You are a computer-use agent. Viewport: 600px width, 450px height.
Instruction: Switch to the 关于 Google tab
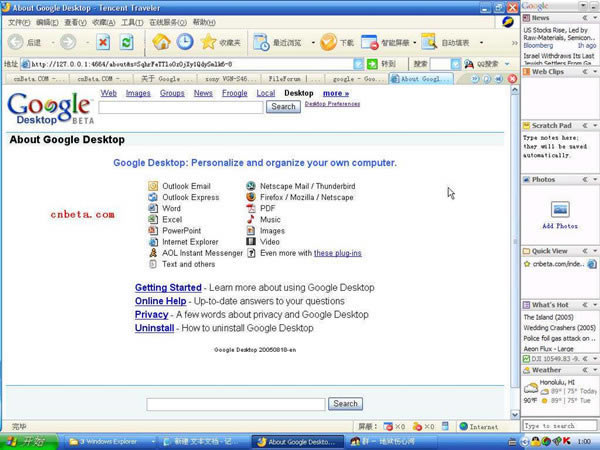coord(165,79)
